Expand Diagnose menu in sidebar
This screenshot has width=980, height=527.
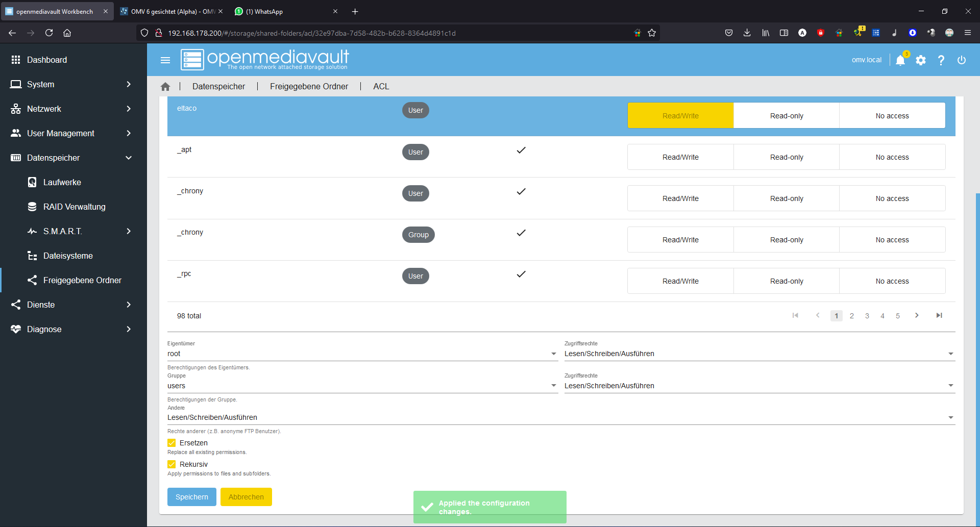tap(73, 329)
